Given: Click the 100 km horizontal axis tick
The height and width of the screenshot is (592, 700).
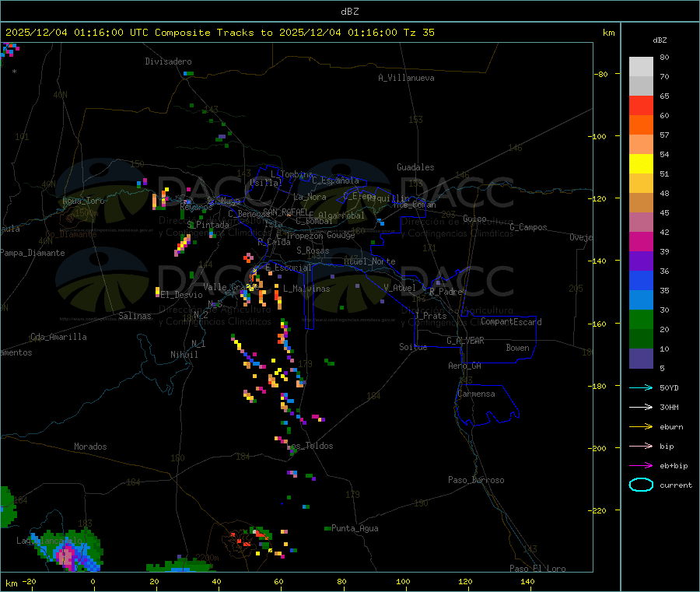Looking at the screenshot, I should click(403, 581).
